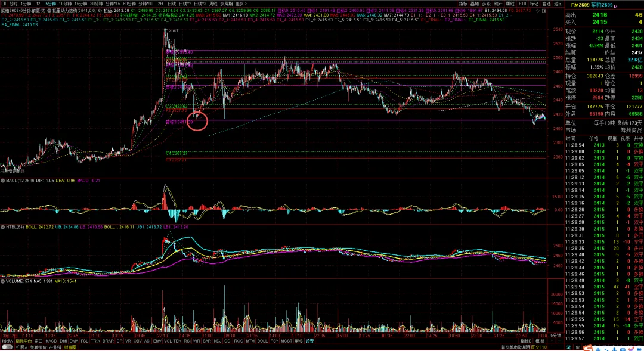Click the 标记 mark button

534,4
